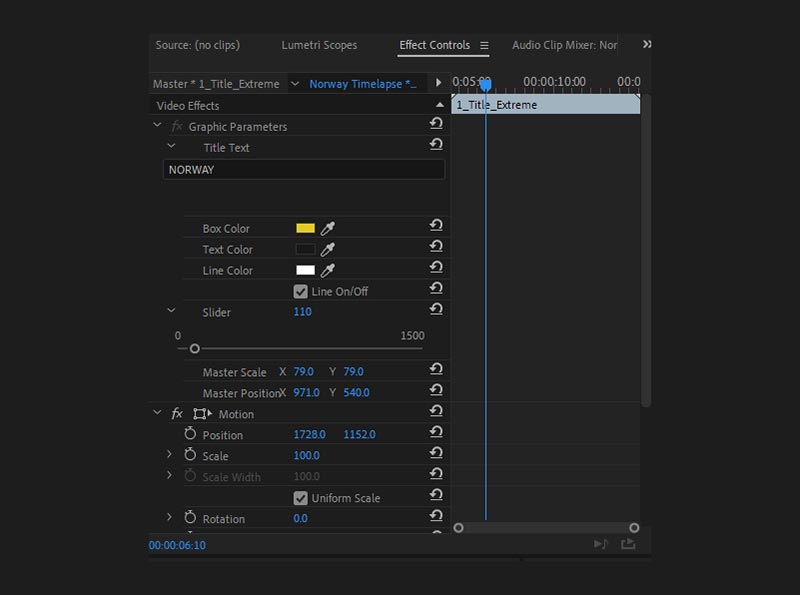The width and height of the screenshot is (800, 595).
Task: Open the yellow Box Color swatch
Action: [305, 228]
